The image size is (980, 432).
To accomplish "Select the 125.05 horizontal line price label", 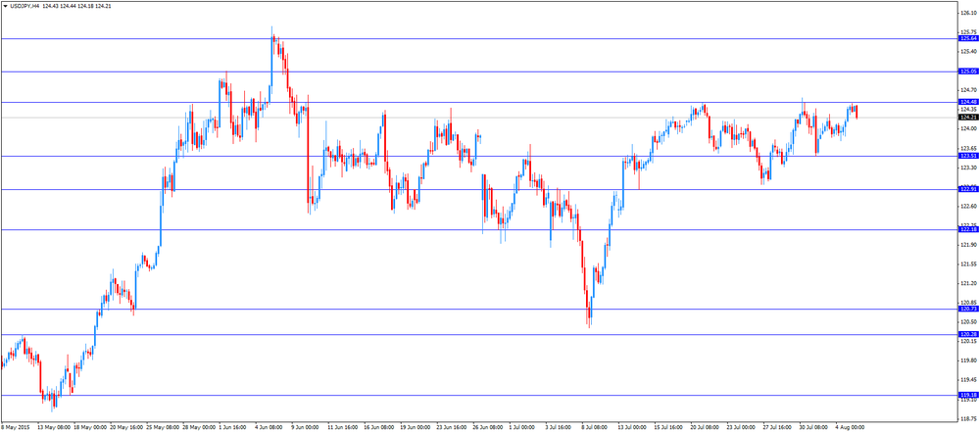I will 967,72.
